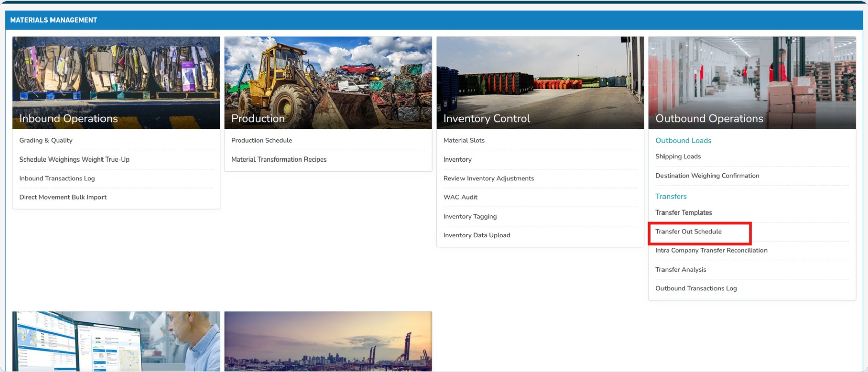
Task: Go to Inbound Transactions Log
Action: pyautogui.click(x=57, y=178)
